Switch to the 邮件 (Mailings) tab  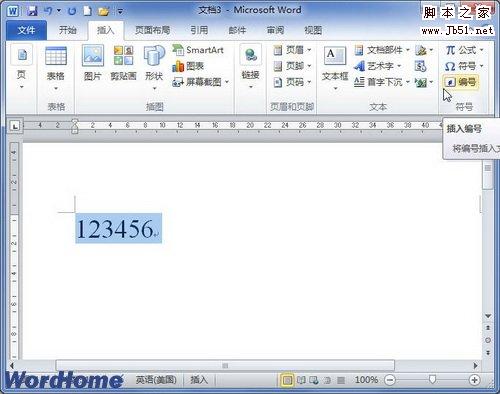pyautogui.click(x=237, y=30)
